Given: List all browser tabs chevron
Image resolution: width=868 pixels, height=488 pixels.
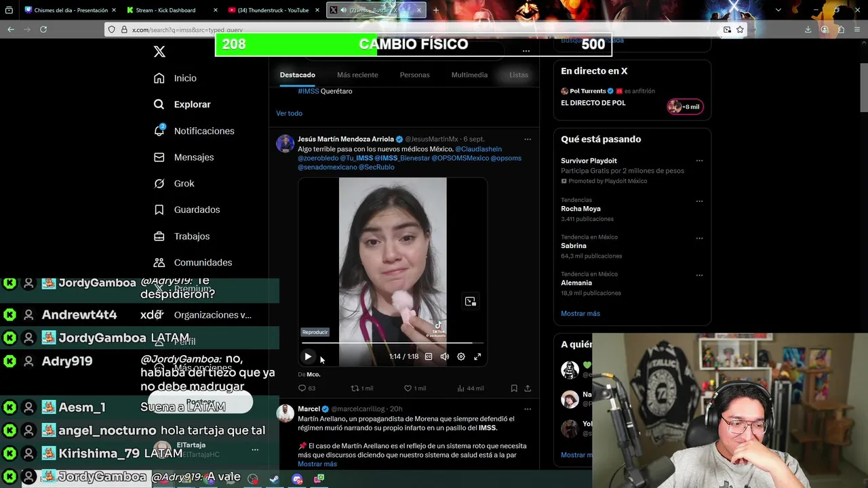Looking at the screenshot, I should [778, 10].
